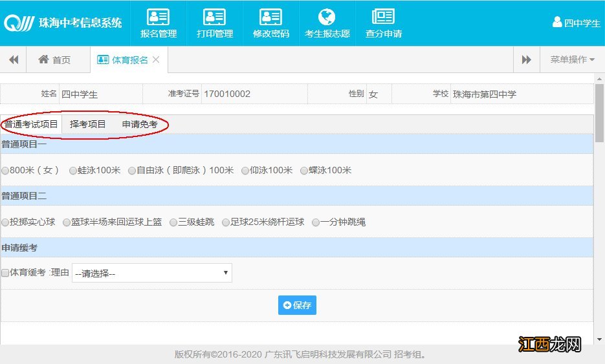Screen dimensions: 605x364
Task: Click the 珠海中考信息系统 logo
Action: tap(63, 23)
